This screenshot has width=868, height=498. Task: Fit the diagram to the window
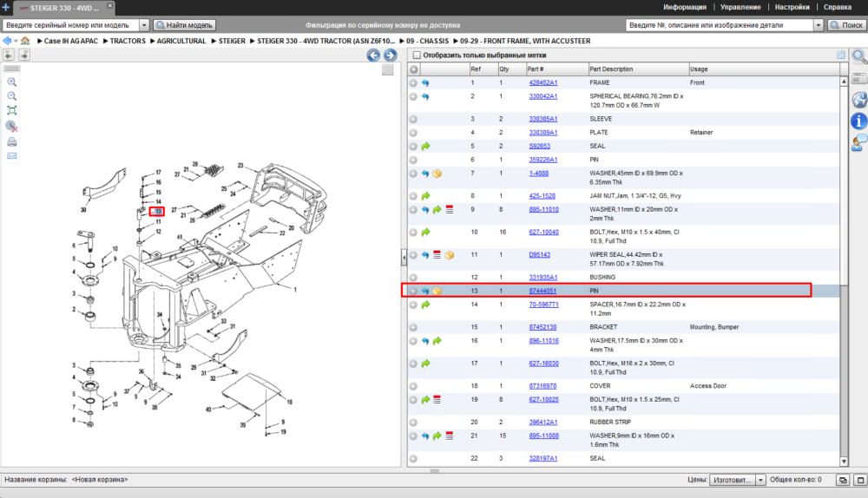coord(11,111)
